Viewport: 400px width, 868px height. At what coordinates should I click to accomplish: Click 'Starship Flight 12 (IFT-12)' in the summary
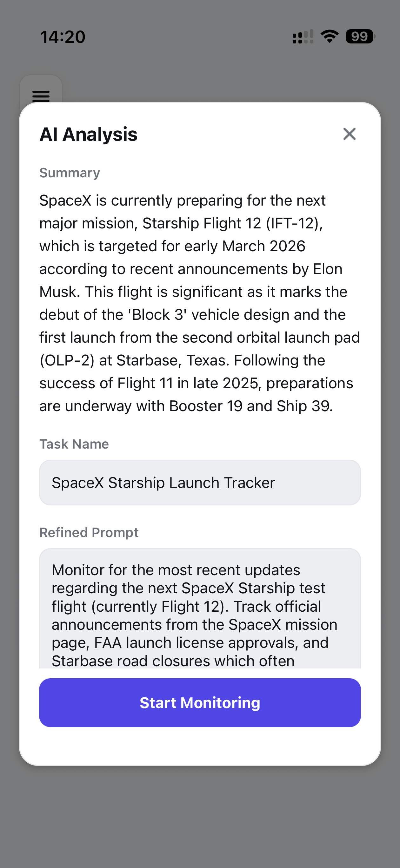click(232, 223)
